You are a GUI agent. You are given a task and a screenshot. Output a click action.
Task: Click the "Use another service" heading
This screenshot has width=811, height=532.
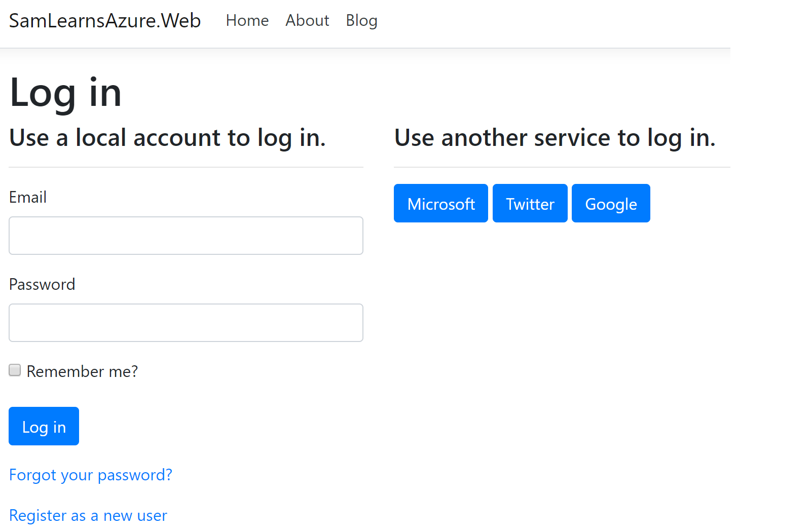pyautogui.click(x=555, y=138)
